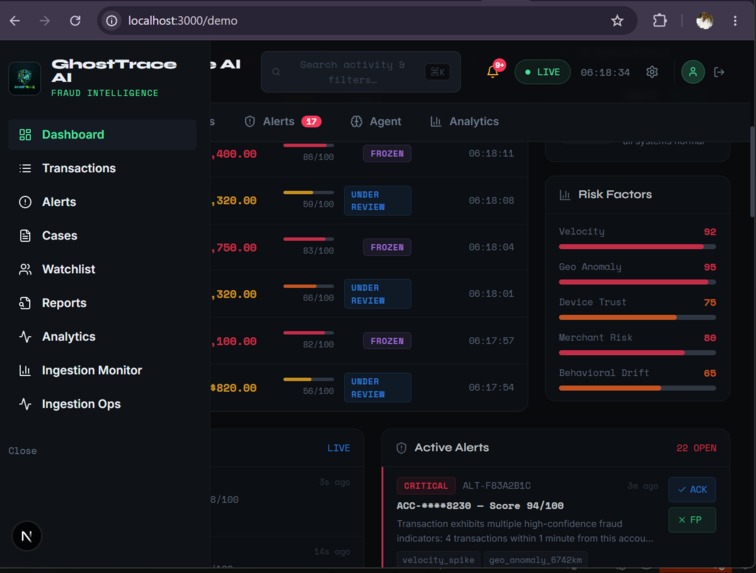The height and width of the screenshot is (573, 756).
Task: Click the Geo Anomaly risk bar
Action: pyautogui.click(x=637, y=282)
